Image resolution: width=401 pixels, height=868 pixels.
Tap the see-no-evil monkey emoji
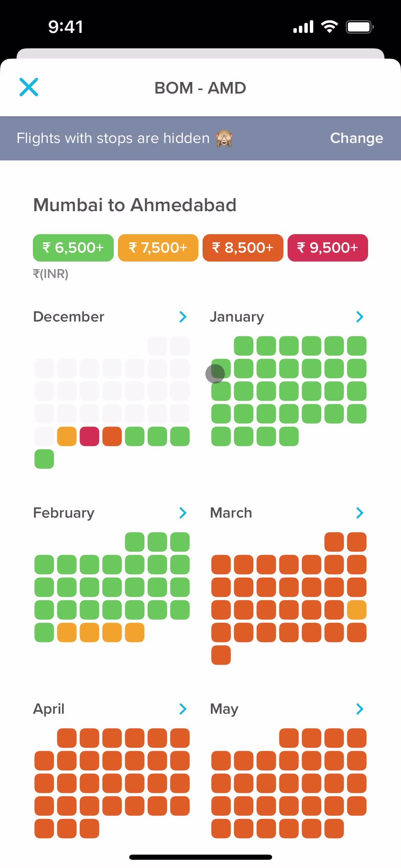click(224, 138)
